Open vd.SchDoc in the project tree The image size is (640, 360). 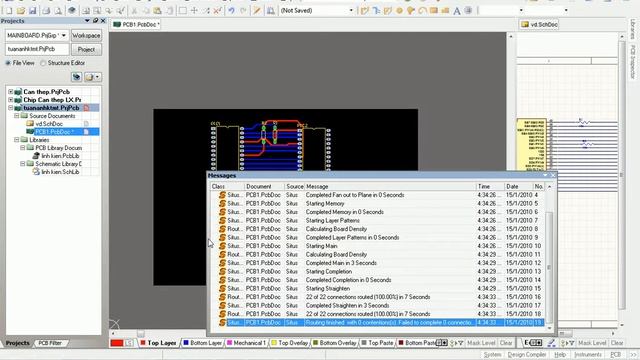(49, 124)
